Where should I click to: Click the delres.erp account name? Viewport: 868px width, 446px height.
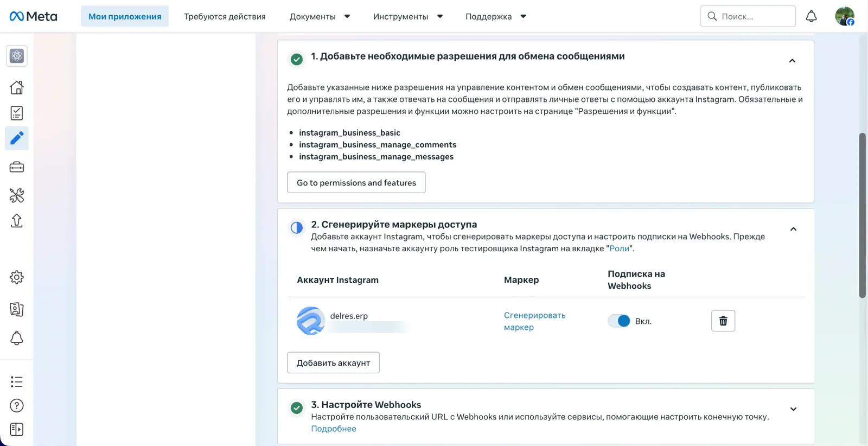click(x=349, y=316)
